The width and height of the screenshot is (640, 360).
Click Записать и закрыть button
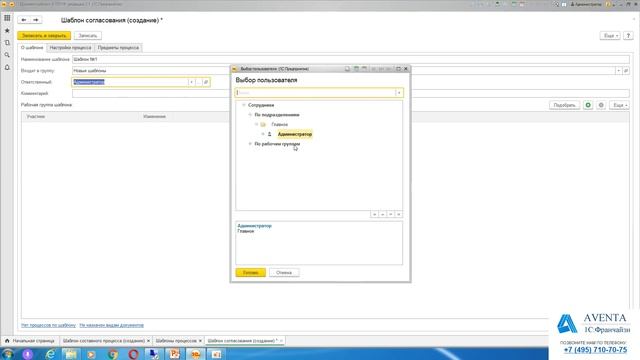44,36
